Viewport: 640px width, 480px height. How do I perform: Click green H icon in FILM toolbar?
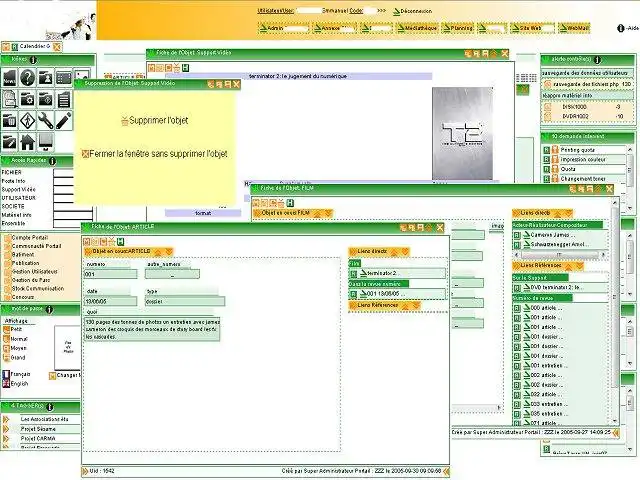(290, 202)
